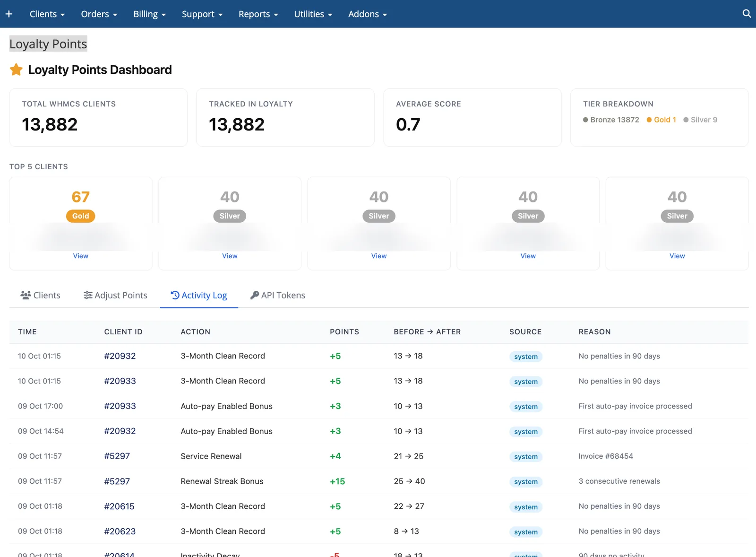Click the plus add-new icon
The width and height of the screenshot is (756, 557).
click(x=9, y=14)
